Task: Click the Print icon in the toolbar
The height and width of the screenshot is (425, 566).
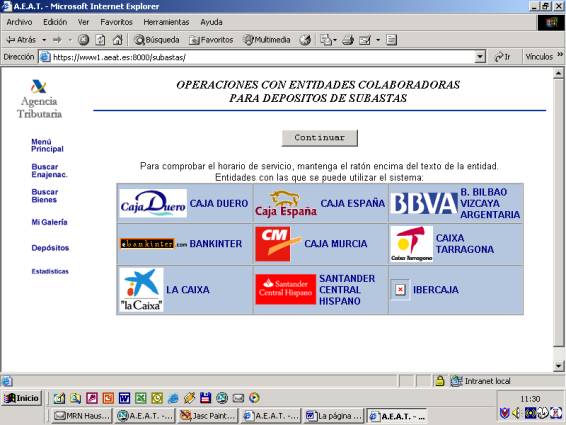Action: pyautogui.click(x=348, y=40)
